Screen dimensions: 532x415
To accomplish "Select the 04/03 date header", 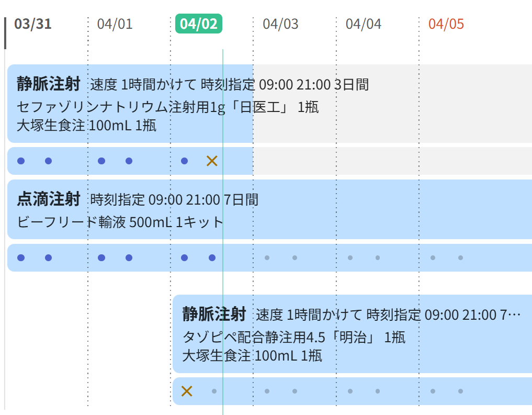I will 280,24.
